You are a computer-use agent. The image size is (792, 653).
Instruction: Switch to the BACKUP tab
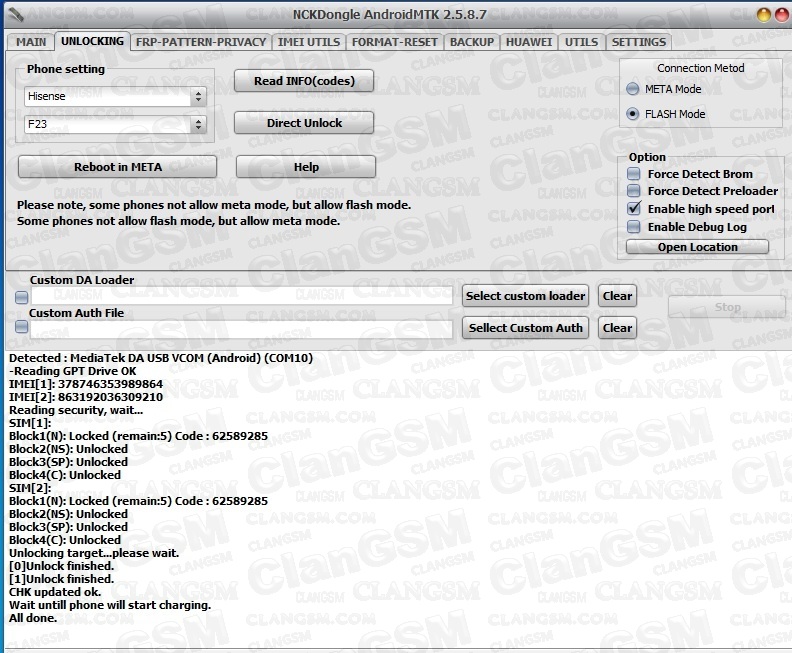pos(472,42)
